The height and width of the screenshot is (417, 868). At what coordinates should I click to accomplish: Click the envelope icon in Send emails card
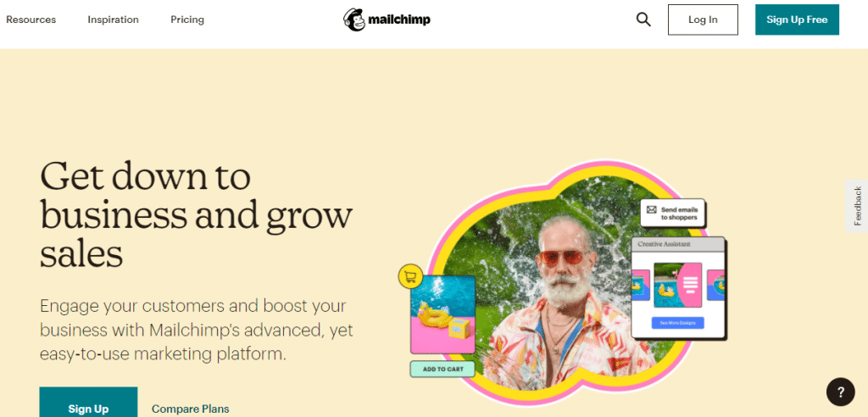[x=652, y=210]
